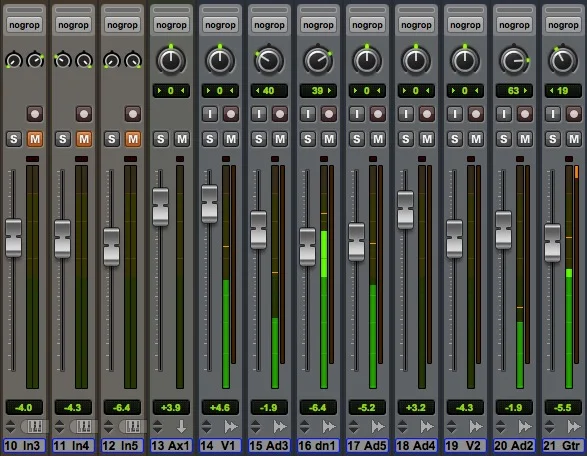The image size is (587, 456).
Task: Click the audio waveform icon on 14 V1
Action: tap(231, 426)
